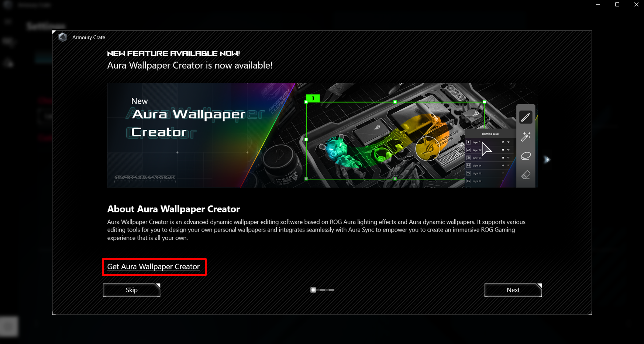The image size is (644, 344).
Task: Click the 'About Aura Wallpaper Creator' heading
Action: pyautogui.click(x=173, y=209)
